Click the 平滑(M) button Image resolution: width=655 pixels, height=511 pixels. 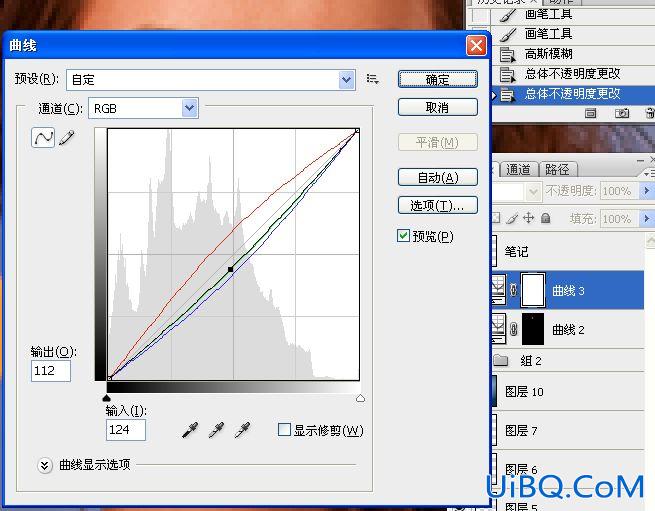tap(437, 142)
